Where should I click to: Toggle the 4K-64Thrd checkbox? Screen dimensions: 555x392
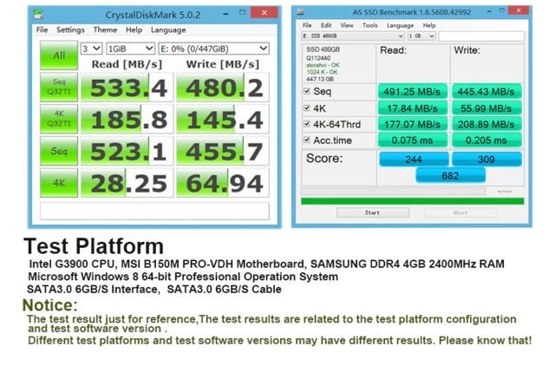pos(306,124)
